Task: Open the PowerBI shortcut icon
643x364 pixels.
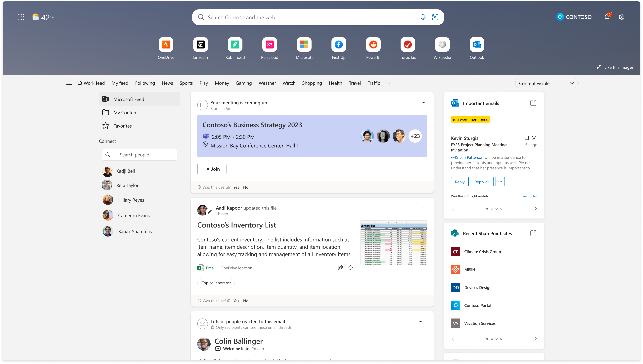Action: coord(373,45)
